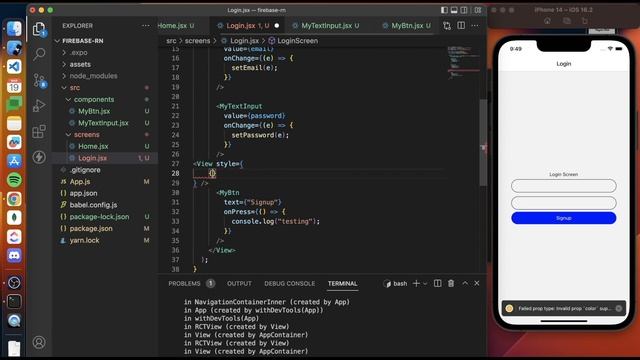Open Spotify from the Dock
This screenshot has width=640, height=360.
point(14,180)
